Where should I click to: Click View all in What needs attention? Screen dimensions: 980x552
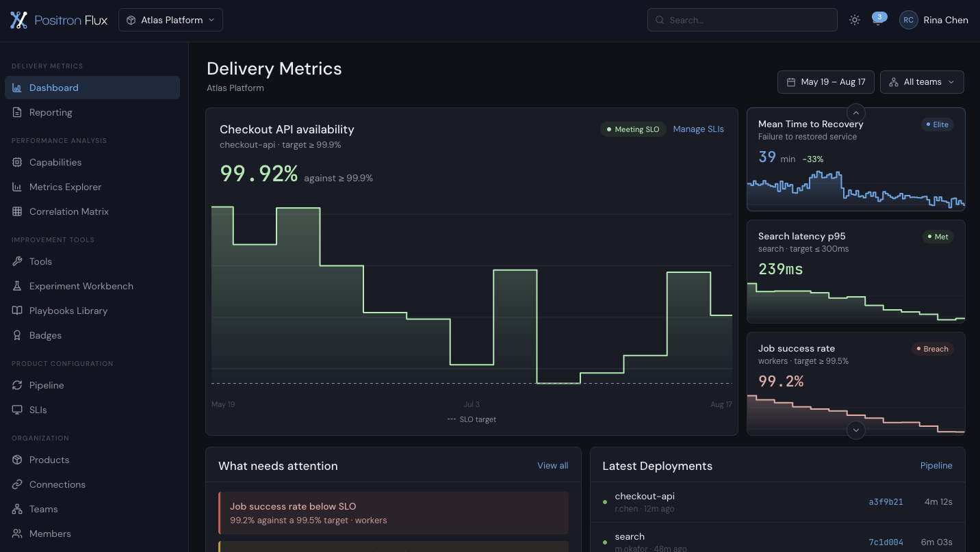tap(552, 466)
